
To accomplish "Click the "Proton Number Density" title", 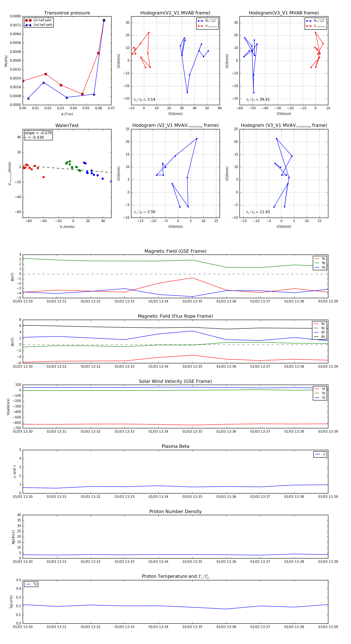I will pos(175,511).
